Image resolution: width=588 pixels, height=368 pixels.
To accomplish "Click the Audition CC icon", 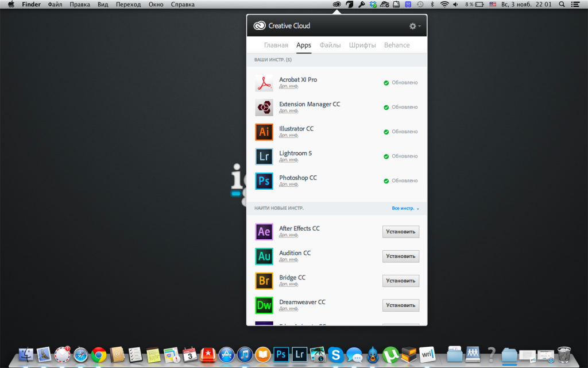I will (264, 256).
